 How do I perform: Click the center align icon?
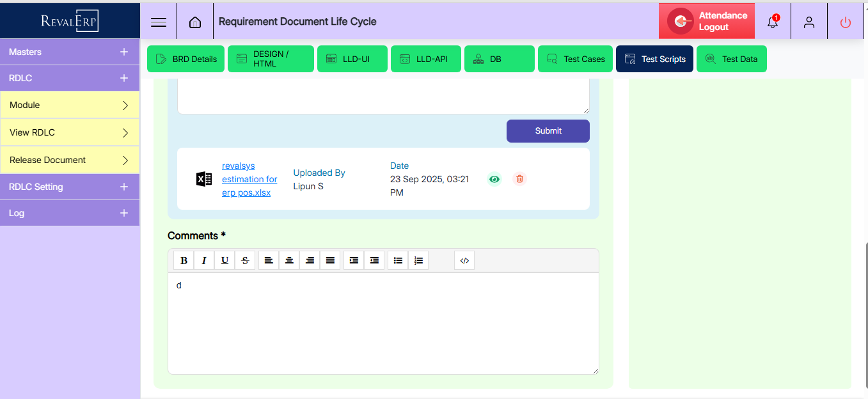tap(289, 260)
